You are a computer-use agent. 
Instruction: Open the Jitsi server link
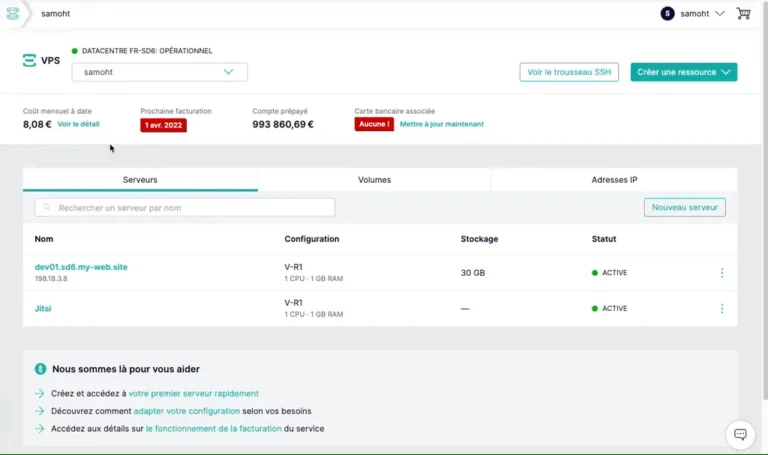(x=43, y=309)
